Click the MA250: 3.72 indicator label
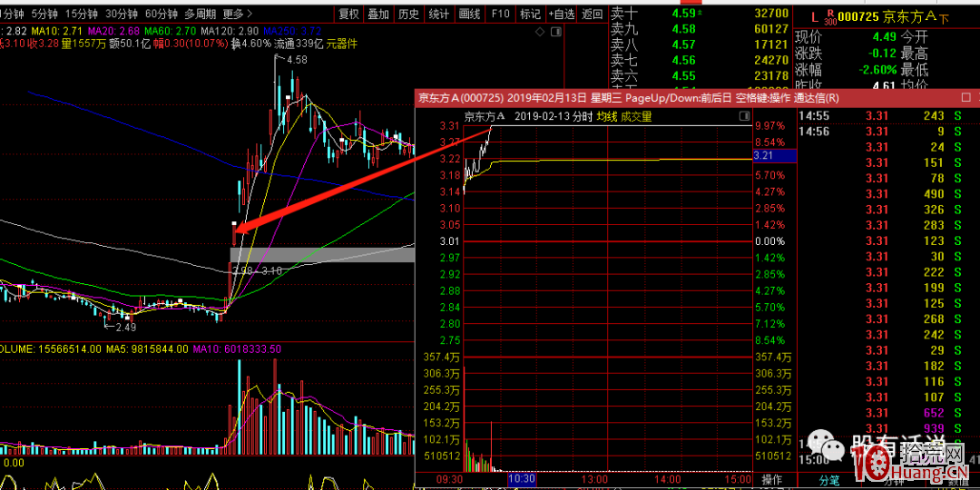This screenshot has width=980, height=490. click(x=292, y=31)
